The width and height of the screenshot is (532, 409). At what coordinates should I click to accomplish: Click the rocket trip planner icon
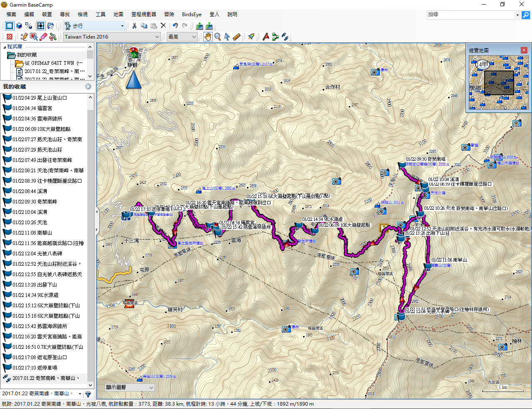click(251, 37)
